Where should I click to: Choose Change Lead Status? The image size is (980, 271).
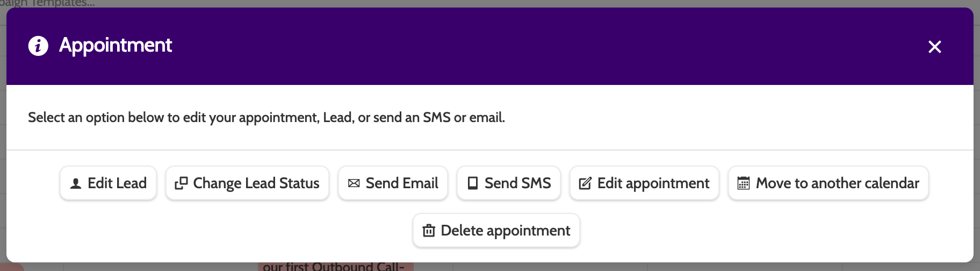(x=248, y=183)
